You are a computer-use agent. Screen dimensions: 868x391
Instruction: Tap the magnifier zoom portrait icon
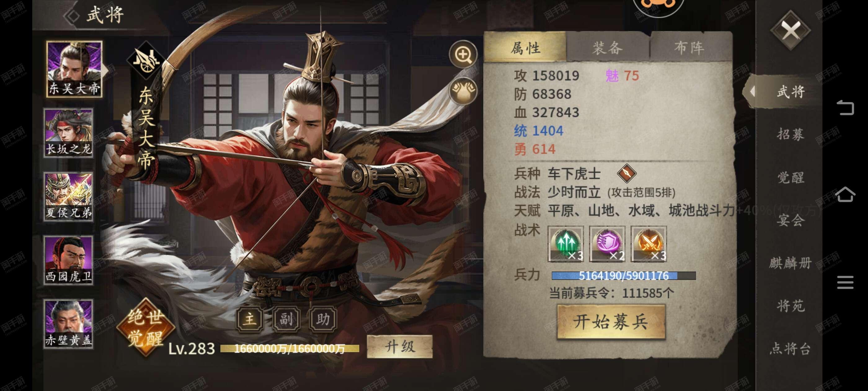point(463,54)
